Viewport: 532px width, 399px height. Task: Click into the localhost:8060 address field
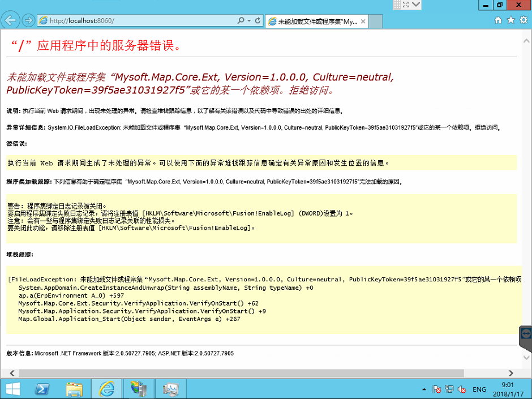tap(141, 20)
